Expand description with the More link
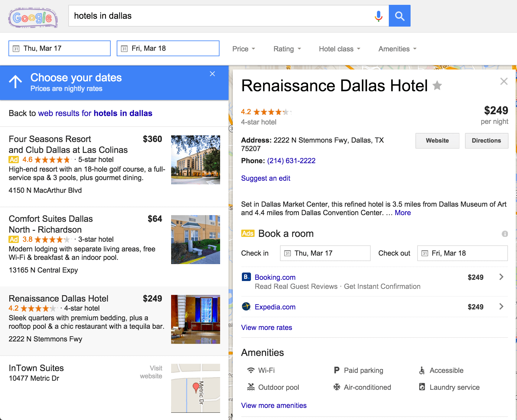This screenshot has width=517, height=420. (403, 213)
